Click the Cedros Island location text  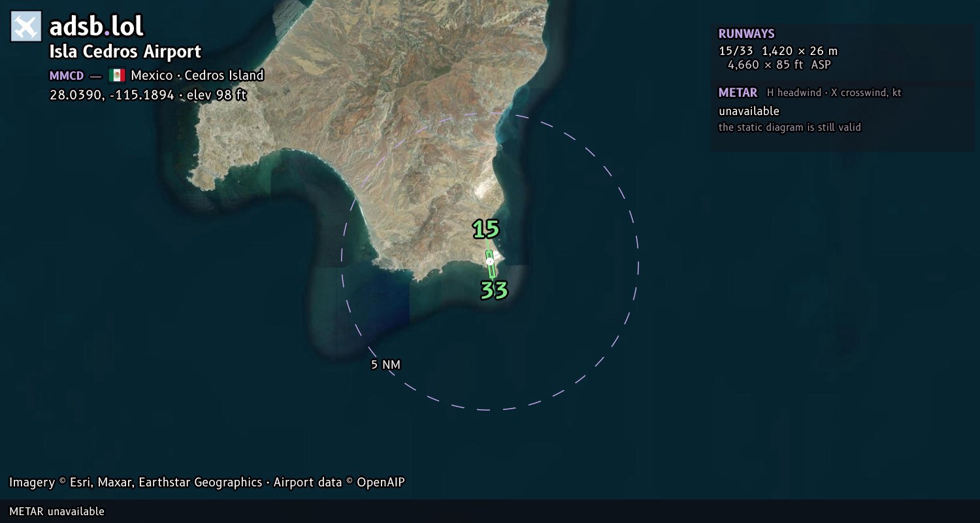[x=224, y=75]
